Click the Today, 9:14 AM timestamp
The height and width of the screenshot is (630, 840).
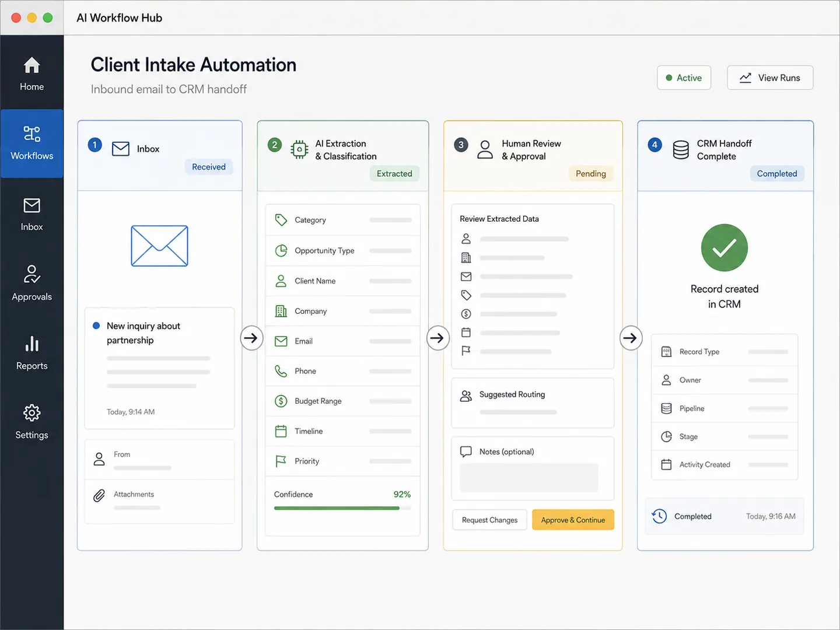131,412
